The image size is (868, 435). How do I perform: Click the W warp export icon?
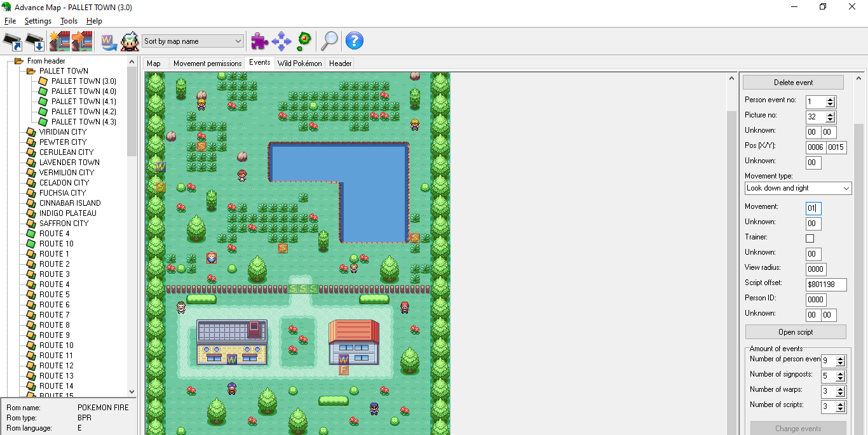[109, 41]
